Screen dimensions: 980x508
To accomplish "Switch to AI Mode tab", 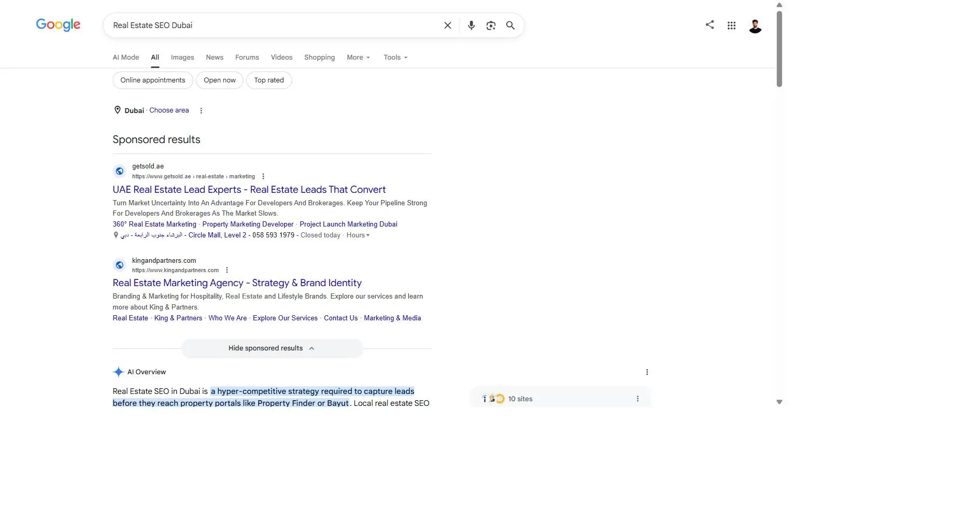I will pos(126,58).
